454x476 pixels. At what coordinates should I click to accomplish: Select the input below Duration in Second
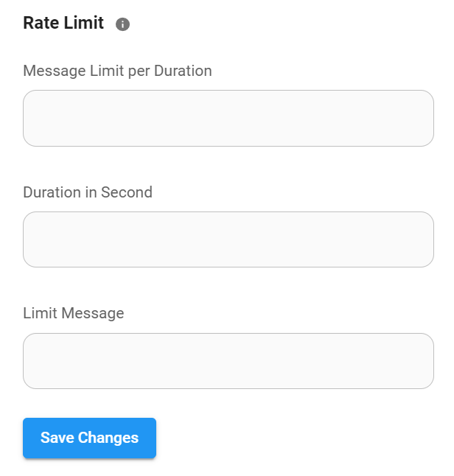point(228,239)
